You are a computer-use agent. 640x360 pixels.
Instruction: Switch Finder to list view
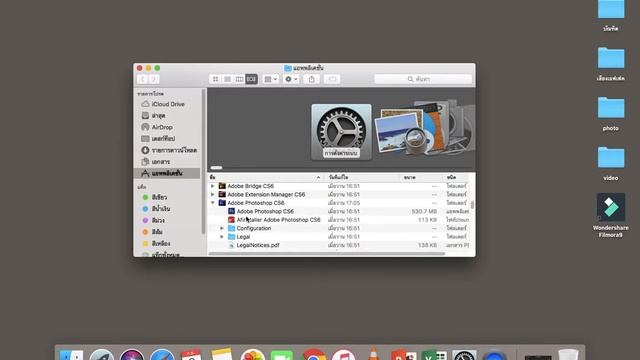tap(227, 79)
